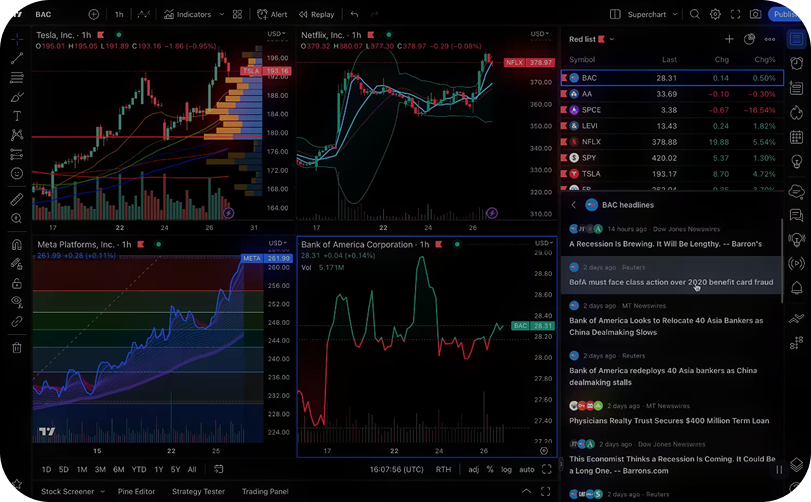Image resolution: width=811 pixels, height=502 pixels.
Task: Add a symbol to the Red list
Action: [x=729, y=39]
